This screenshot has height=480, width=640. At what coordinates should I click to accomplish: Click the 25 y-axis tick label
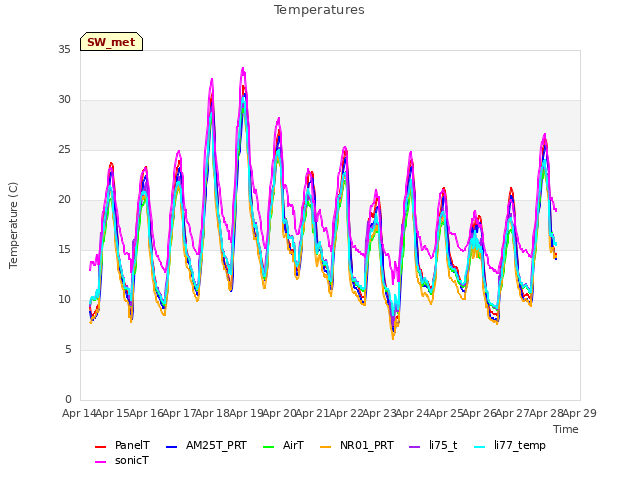pos(64,150)
